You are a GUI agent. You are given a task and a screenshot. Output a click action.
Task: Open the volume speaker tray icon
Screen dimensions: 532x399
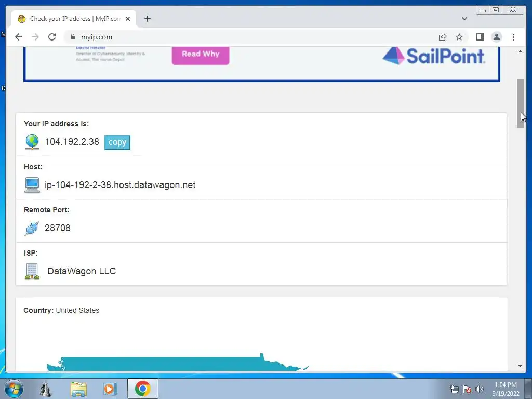point(479,389)
